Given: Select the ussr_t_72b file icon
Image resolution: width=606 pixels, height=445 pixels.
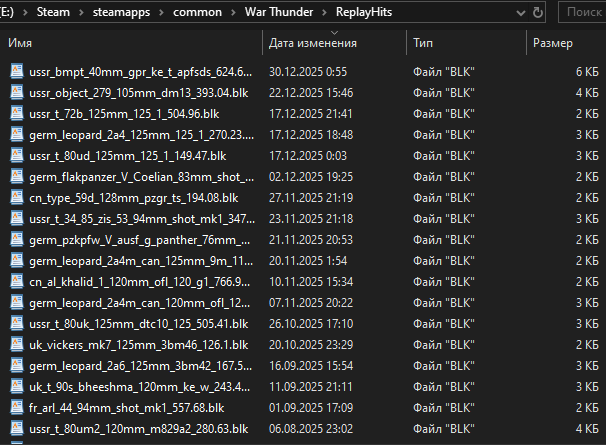Looking at the screenshot, I should tap(17, 113).
